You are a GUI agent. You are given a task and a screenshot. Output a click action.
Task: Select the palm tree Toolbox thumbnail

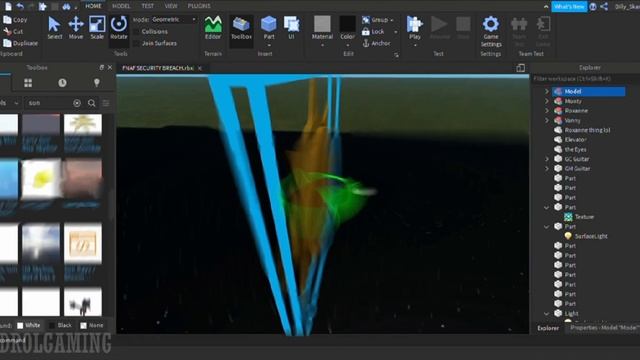(83, 124)
